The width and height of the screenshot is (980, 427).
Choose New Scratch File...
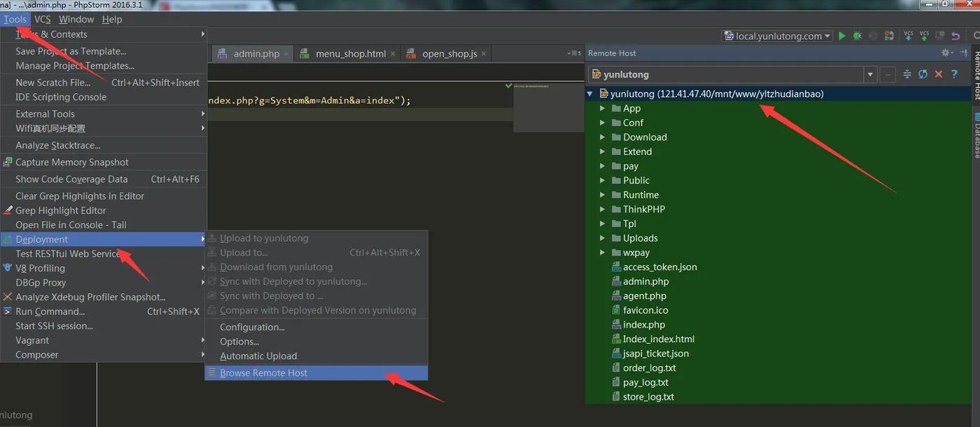[104, 83]
